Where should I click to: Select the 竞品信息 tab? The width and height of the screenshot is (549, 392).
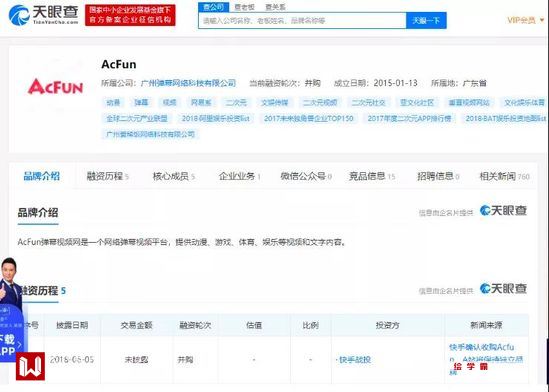[372, 176]
